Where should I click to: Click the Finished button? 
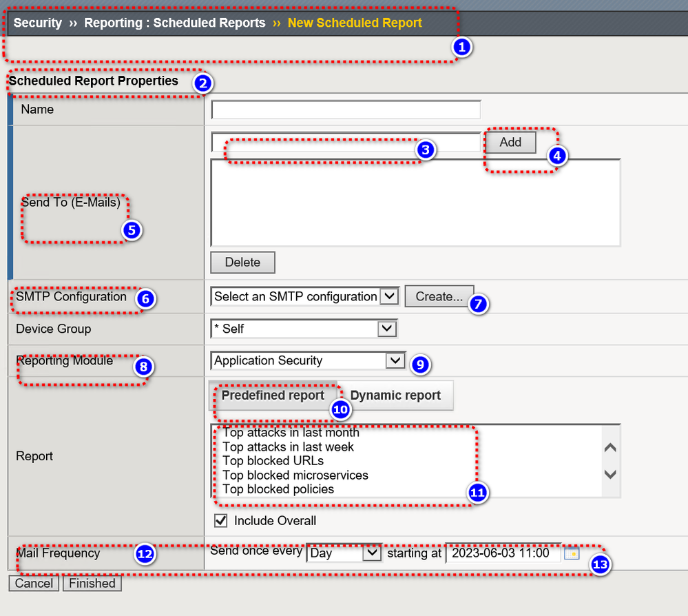(x=92, y=584)
